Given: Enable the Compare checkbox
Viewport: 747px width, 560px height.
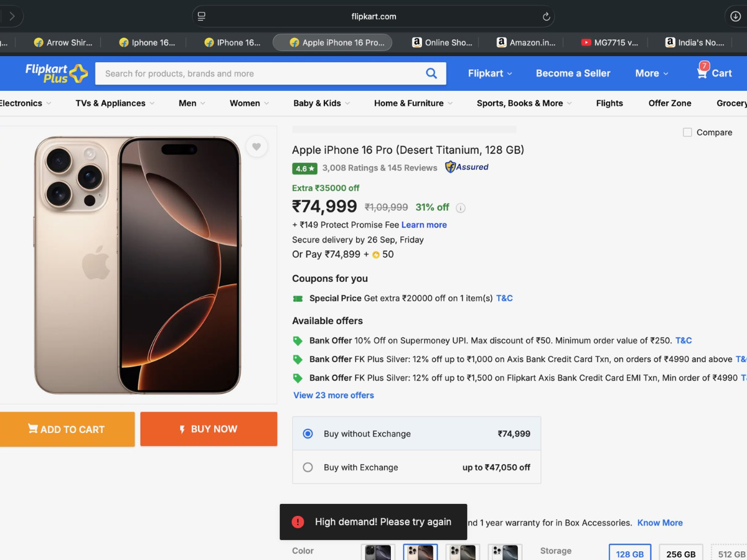Looking at the screenshot, I should [x=687, y=133].
